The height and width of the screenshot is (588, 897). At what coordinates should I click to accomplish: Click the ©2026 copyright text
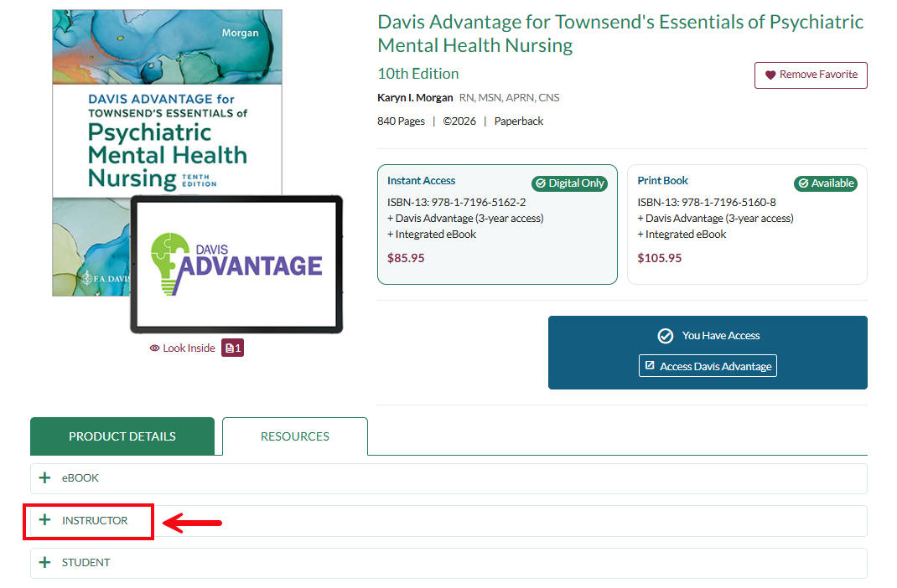click(x=459, y=121)
